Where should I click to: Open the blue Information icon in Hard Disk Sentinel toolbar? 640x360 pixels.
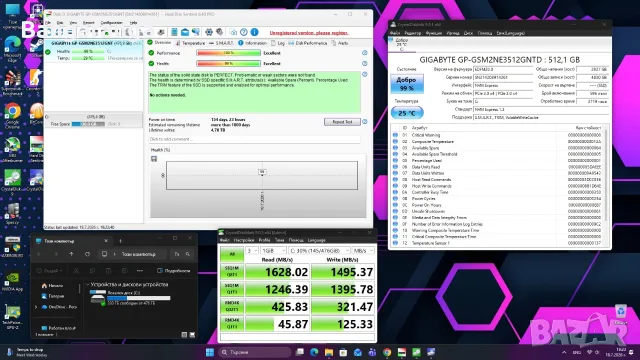[x=254, y=32]
